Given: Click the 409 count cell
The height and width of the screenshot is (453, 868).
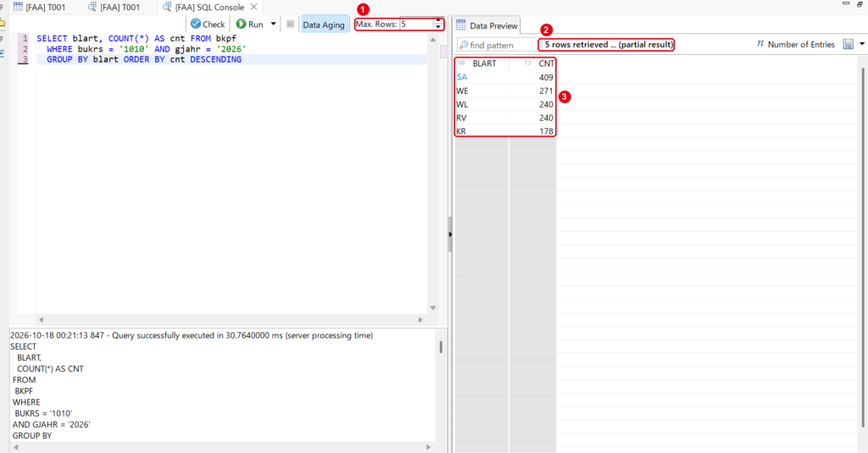Looking at the screenshot, I should (x=532, y=77).
